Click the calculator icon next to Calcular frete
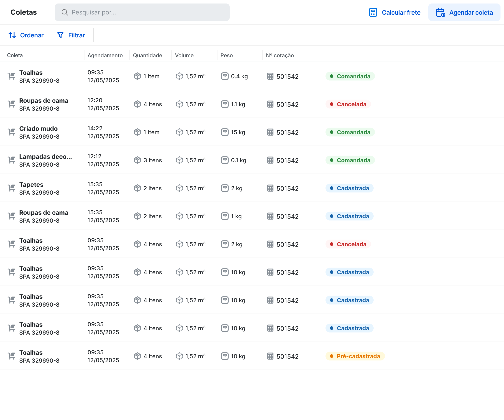 [x=373, y=12]
